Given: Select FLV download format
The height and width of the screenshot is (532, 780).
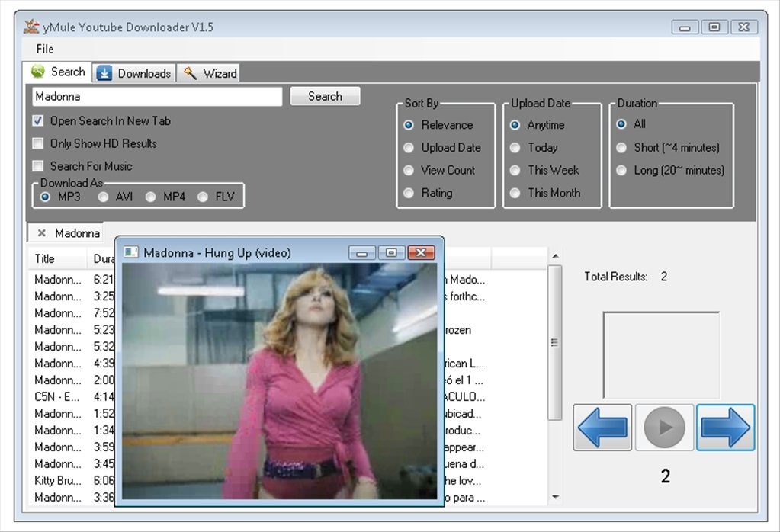Looking at the screenshot, I should click(203, 197).
